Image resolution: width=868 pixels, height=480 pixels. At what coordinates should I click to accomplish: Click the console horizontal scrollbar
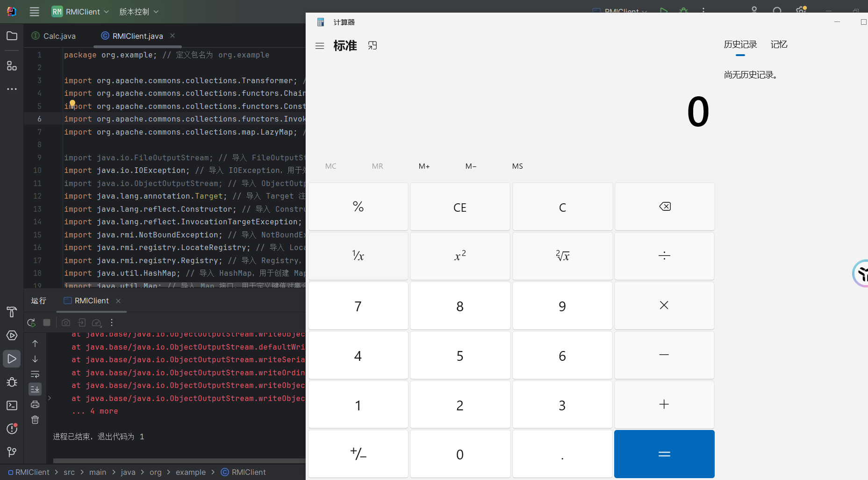[178, 460]
